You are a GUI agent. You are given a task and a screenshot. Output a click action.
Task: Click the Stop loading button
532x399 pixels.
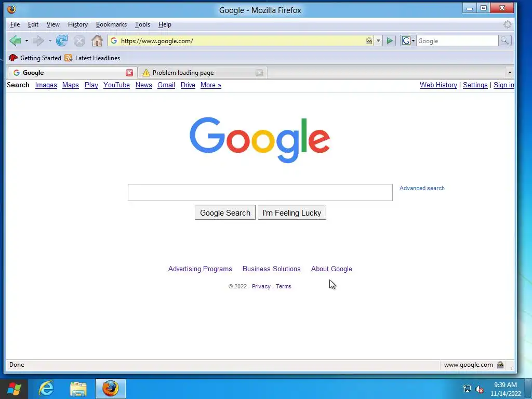coord(79,41)
